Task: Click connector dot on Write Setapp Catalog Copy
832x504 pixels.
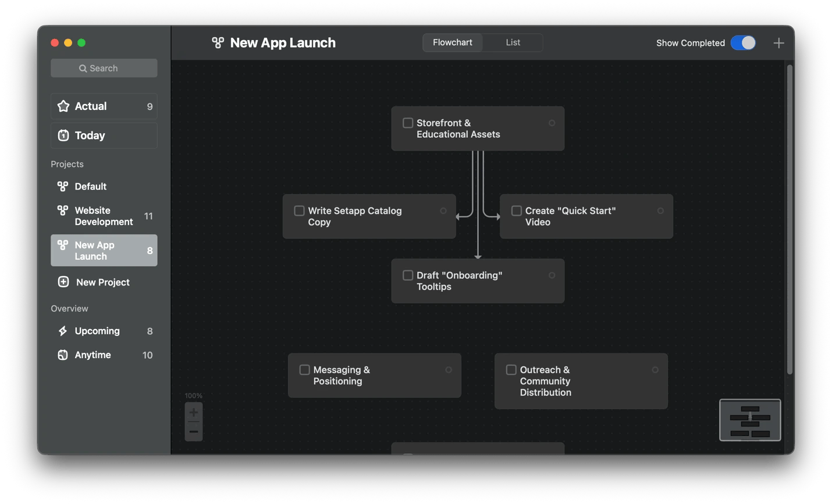Action: tap(443, 211)
